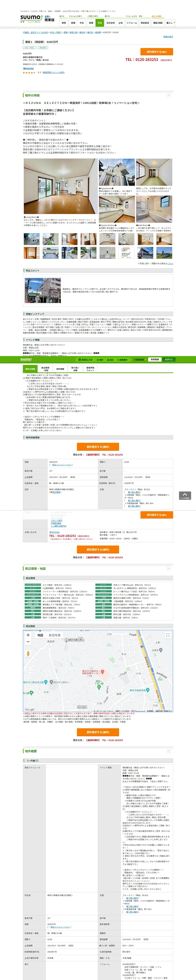This screenshot has height=980, width=196.
Task: Open the 暮らし dropdown in the top navigation
Action: (170, 23)
